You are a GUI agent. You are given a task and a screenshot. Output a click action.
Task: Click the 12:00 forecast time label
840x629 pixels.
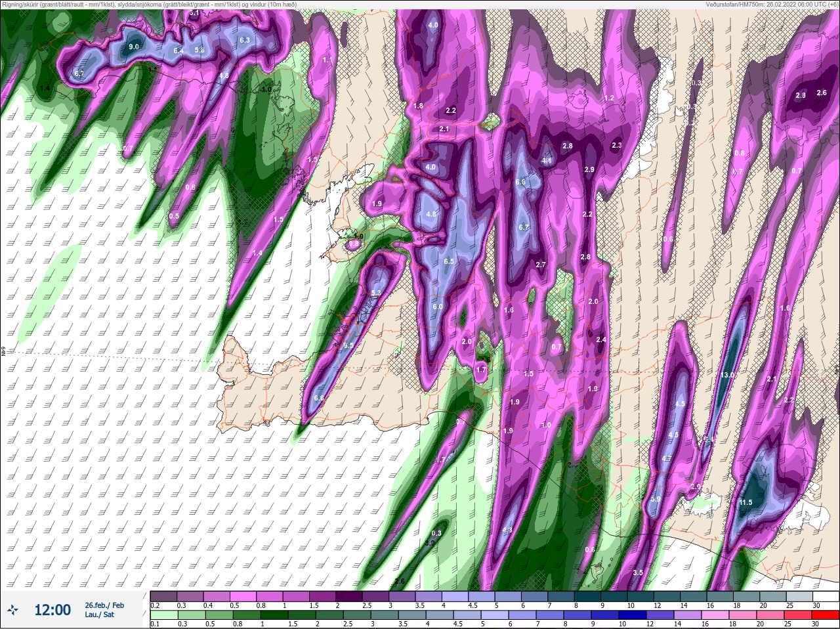52,610
